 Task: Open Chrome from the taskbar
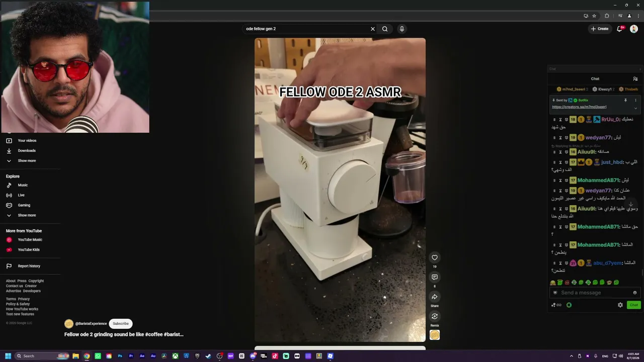pos(87,356)
